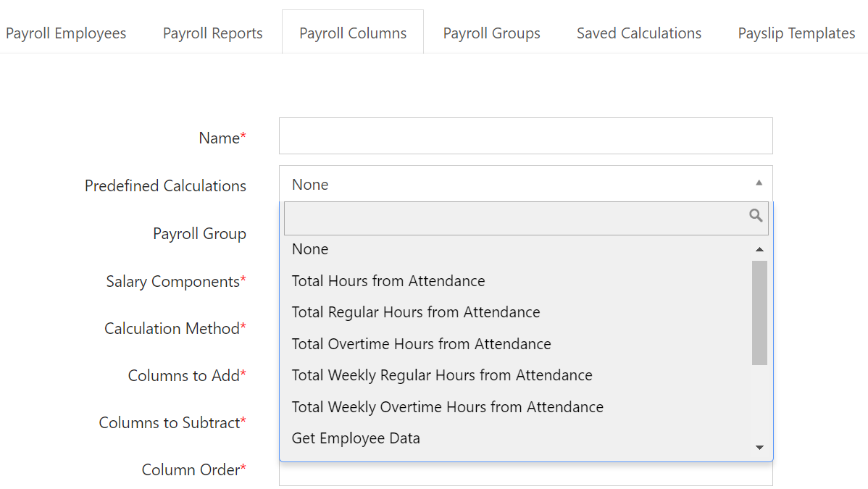Select Total Overtime Hours from Attendance

pos(421,343)
